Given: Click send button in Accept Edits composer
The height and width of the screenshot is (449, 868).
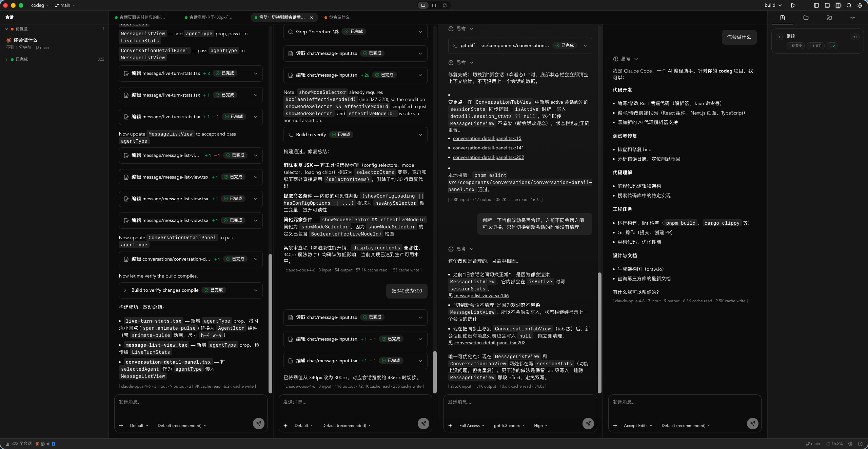Looking at the screenshot, I should pyautogui.click(x=753, y=423).
